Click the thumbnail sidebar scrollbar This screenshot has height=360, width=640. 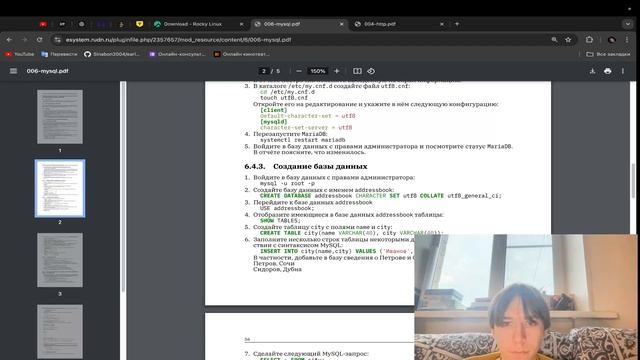[123, 187]
